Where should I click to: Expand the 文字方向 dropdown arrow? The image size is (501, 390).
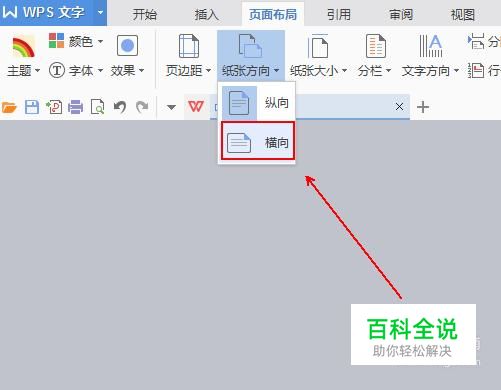[x=456, y=71]
